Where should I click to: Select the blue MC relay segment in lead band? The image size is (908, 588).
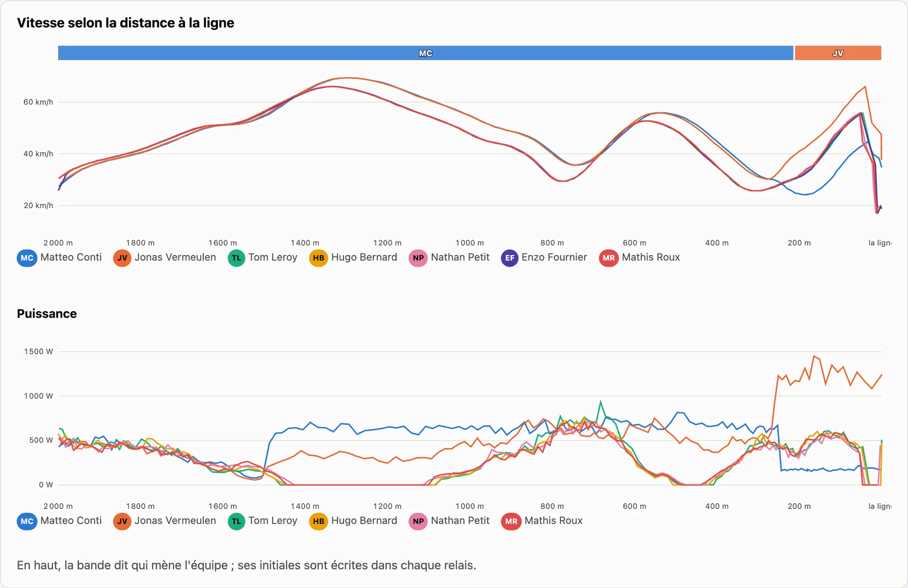click(425, 53)
